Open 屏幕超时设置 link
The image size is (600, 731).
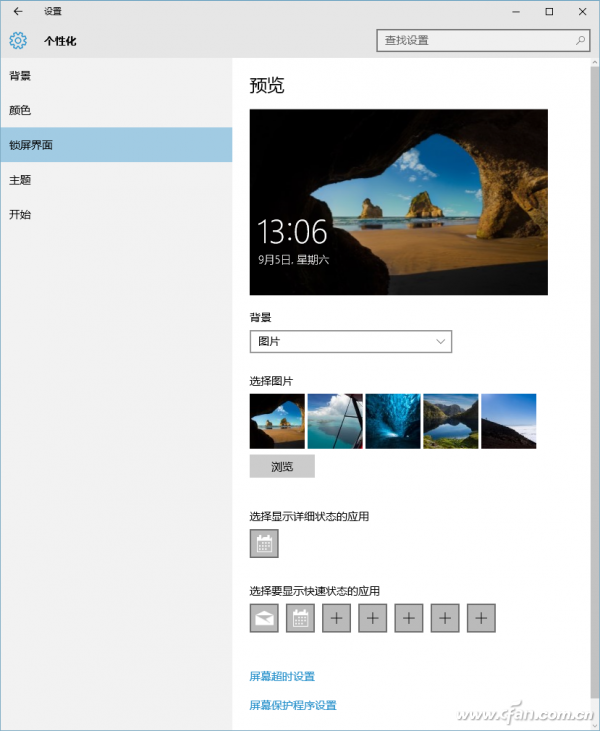(282, 676)
